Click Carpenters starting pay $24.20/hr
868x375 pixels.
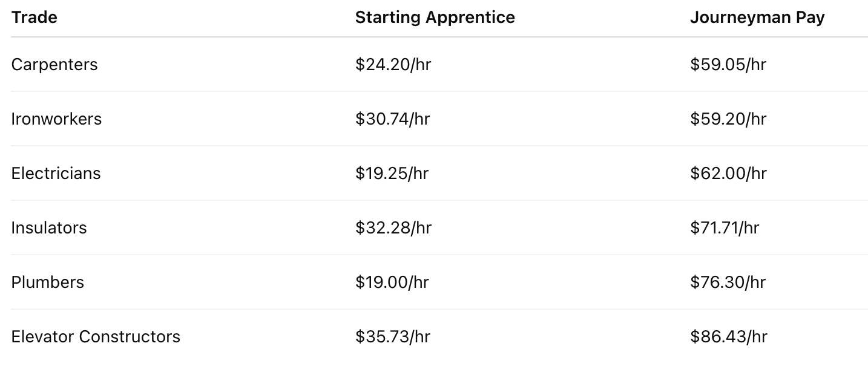point(393,65)
